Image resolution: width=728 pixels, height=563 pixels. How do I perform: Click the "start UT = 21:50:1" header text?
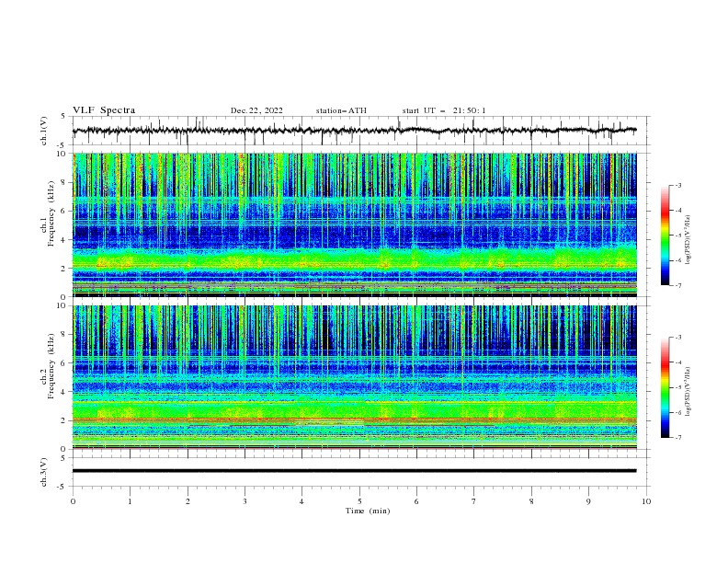point(444,110)
